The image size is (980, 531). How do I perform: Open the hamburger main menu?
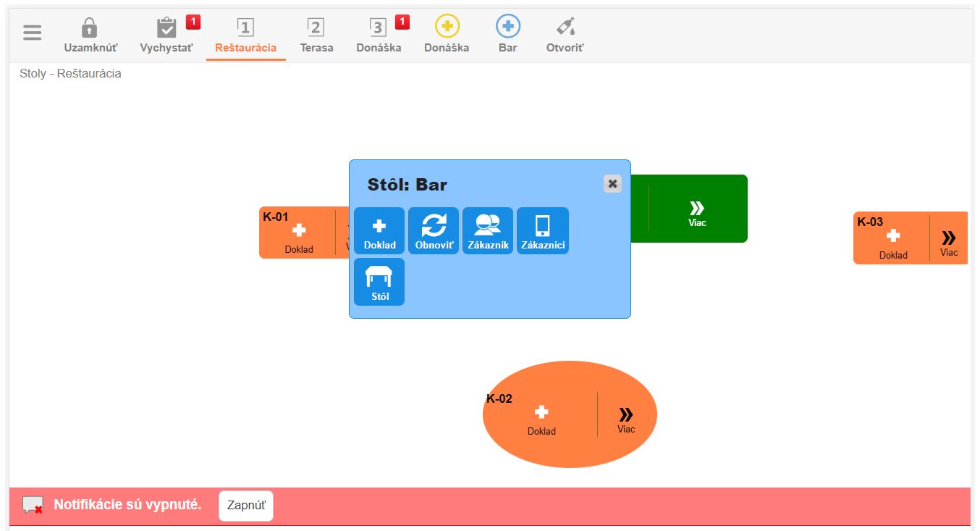[33, 33]
